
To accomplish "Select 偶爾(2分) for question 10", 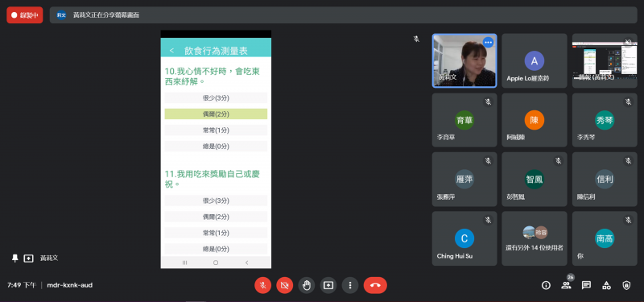I will point(216,114).
